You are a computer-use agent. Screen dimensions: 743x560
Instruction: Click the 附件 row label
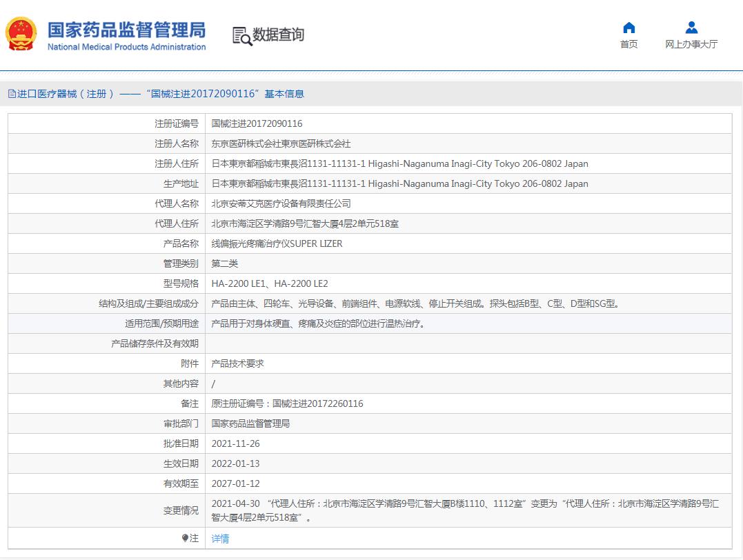(x=190, y=363)
